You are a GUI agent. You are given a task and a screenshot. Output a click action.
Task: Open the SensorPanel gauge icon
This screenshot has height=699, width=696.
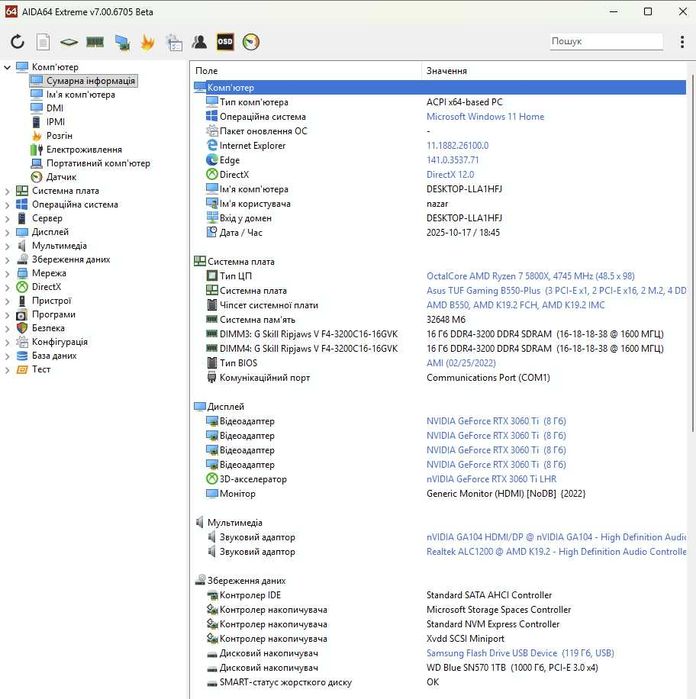point(251,42)
